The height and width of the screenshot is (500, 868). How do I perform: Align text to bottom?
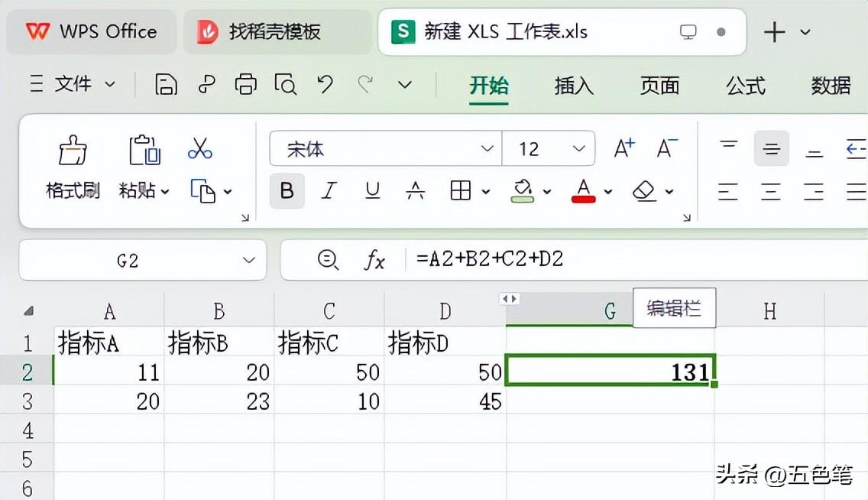click(815, 152)
